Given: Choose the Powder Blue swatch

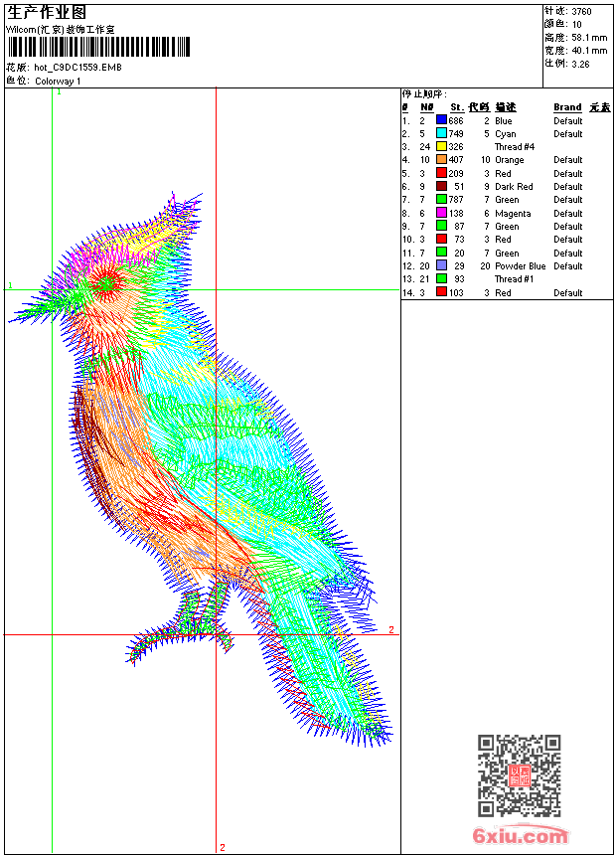Looking at the screenshot, I should pos(441,265).
